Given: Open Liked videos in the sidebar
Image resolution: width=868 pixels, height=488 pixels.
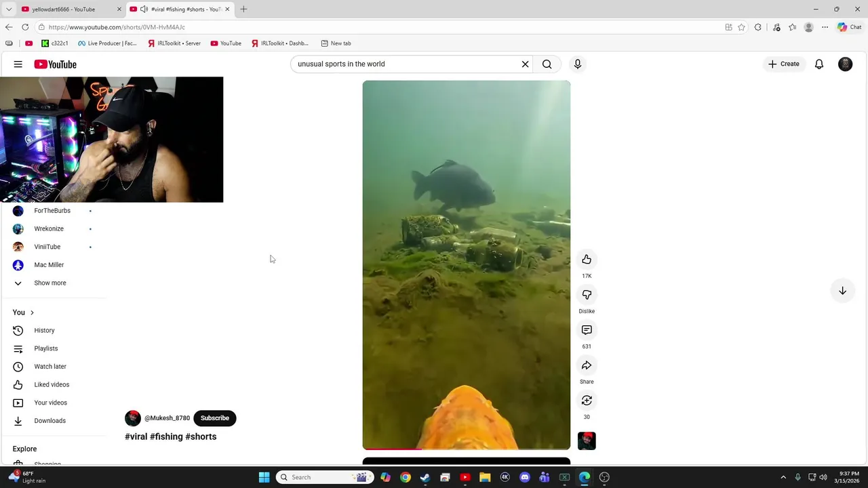Looking at the screenshot, I should coord(53,384).
